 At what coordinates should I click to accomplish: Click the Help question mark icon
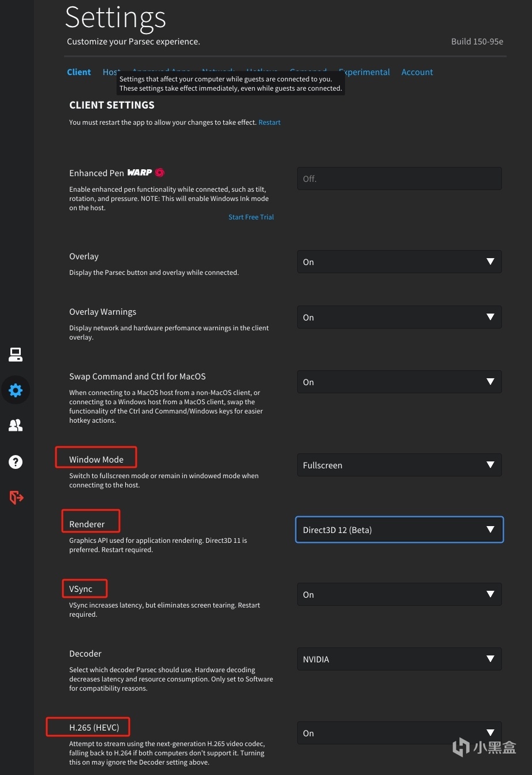pyautogui.click(x=16, y=462)
